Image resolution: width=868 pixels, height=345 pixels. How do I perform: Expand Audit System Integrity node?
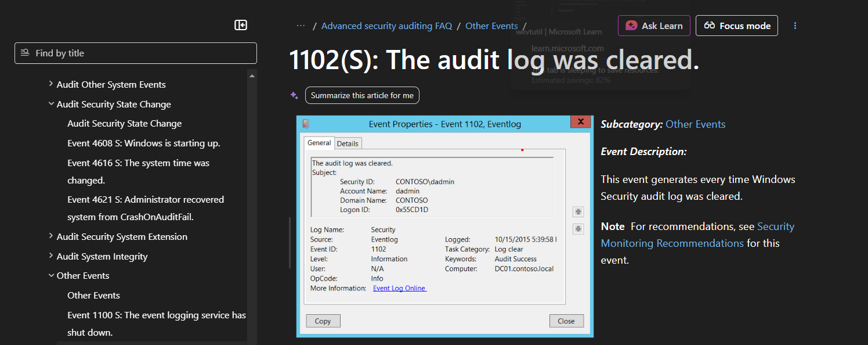click(x=51, y=256)
